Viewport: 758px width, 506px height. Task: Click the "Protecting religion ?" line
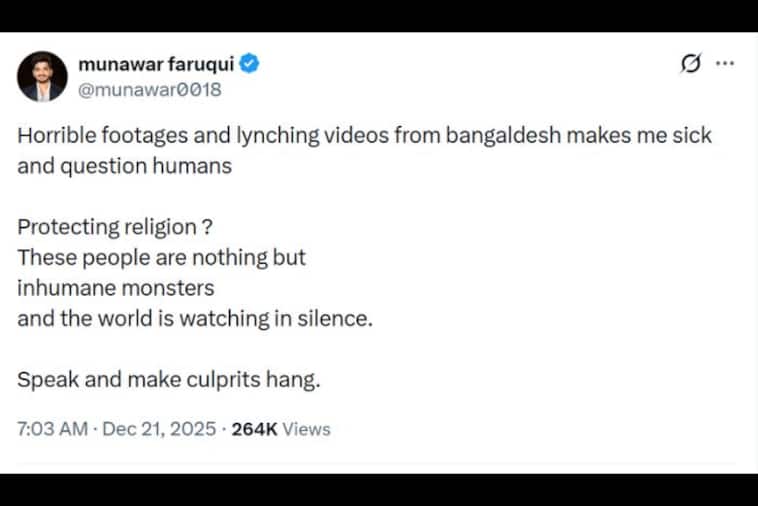click(114, 227)
